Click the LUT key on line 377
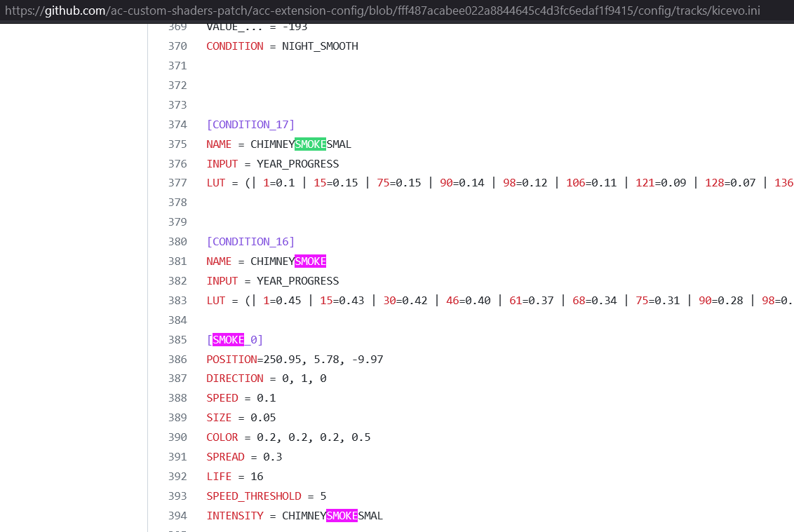Image resolution: width=794 pixels, height=532 pixels. click(216, 183)
